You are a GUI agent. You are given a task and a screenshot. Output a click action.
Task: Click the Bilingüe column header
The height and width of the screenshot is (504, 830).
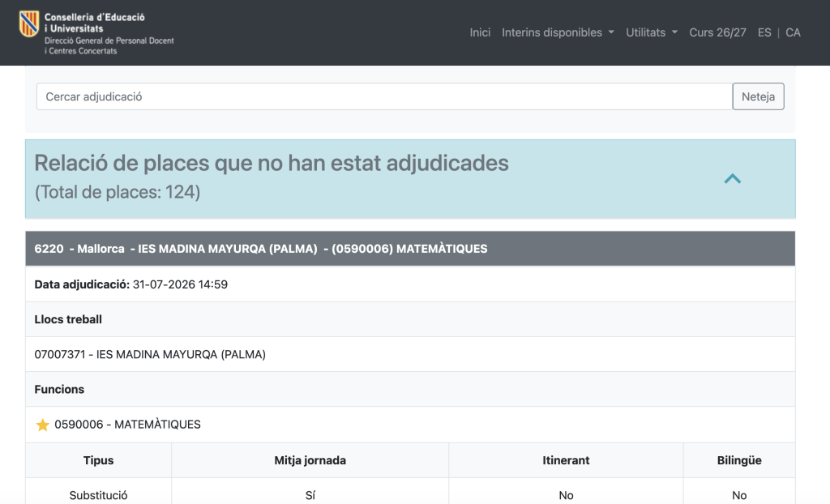pyautogui.click(x=739, y=460)
